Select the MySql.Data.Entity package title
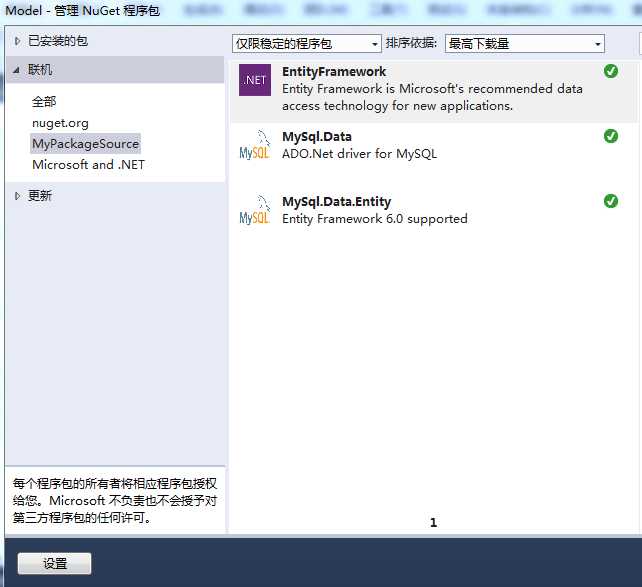 [337, 201]
